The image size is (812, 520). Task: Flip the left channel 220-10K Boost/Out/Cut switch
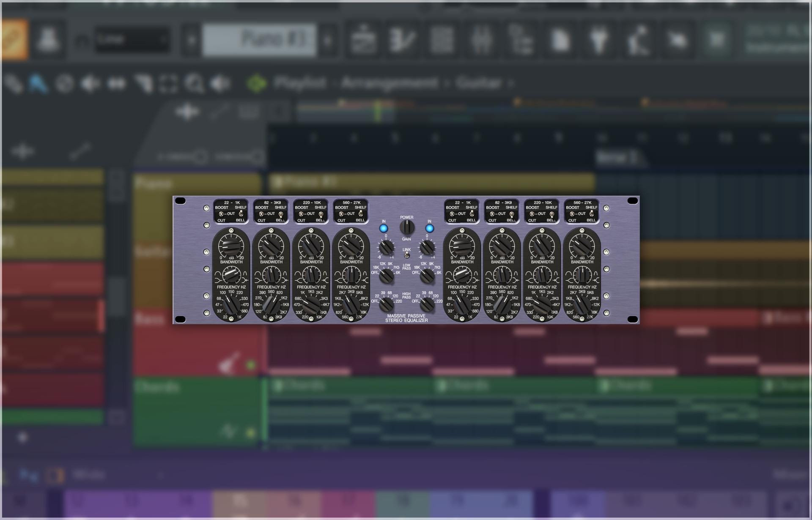[301, 214]
